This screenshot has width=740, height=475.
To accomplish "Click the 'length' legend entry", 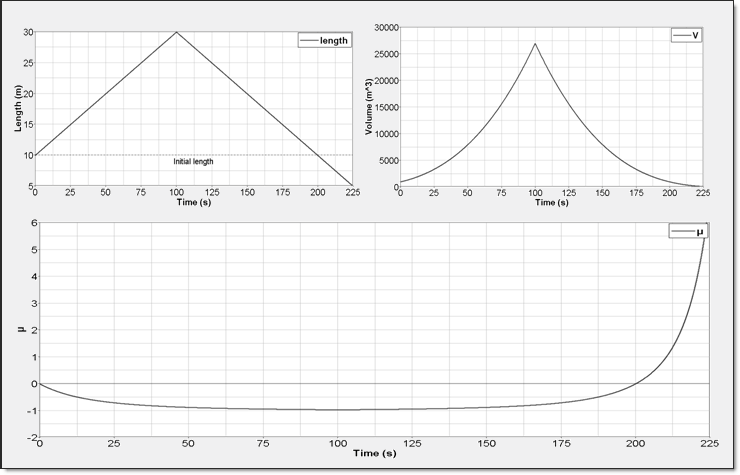I will tap(333, 41).
